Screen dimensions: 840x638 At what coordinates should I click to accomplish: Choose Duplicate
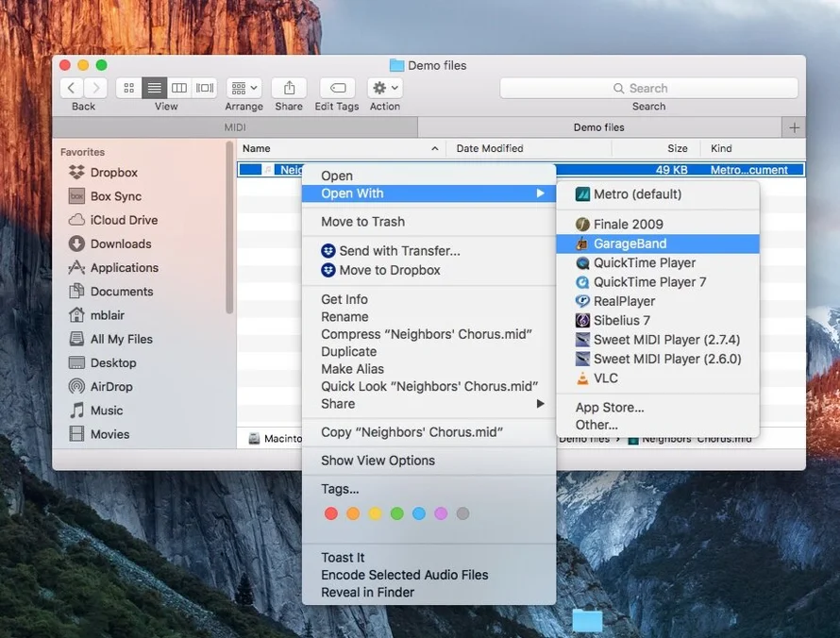click(x=428, y=351)
